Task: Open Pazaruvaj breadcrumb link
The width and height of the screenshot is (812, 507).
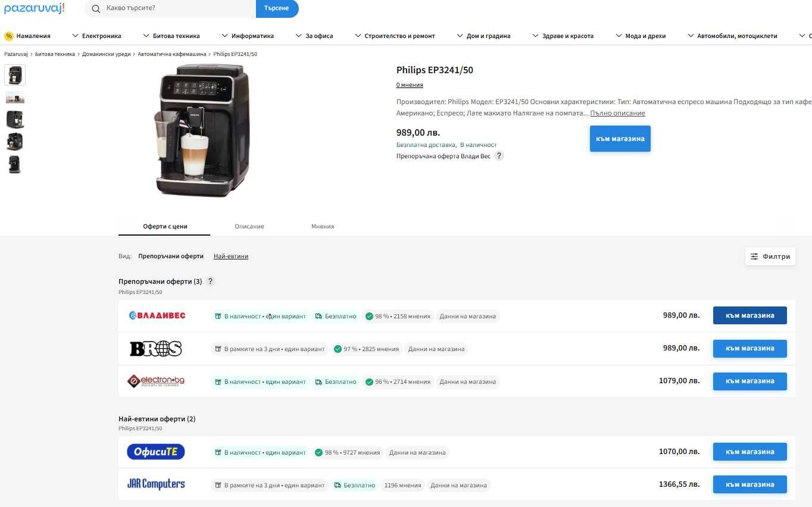Action: pos(16,54)
